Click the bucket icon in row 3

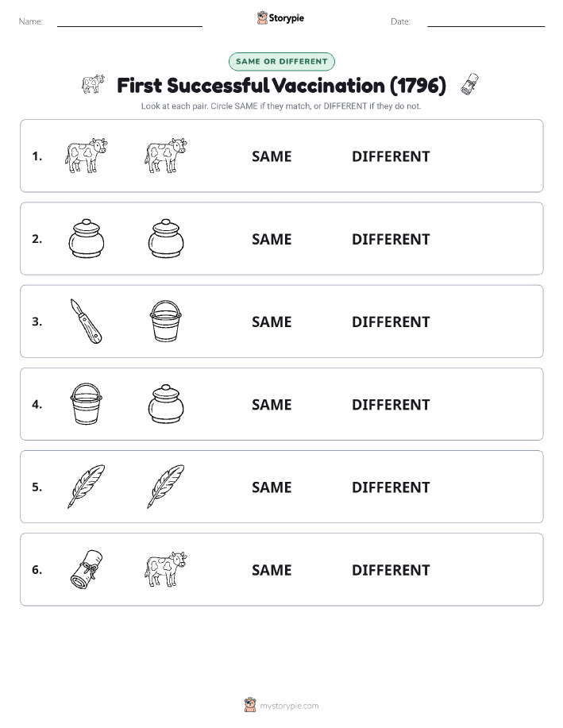pos(166,322)
